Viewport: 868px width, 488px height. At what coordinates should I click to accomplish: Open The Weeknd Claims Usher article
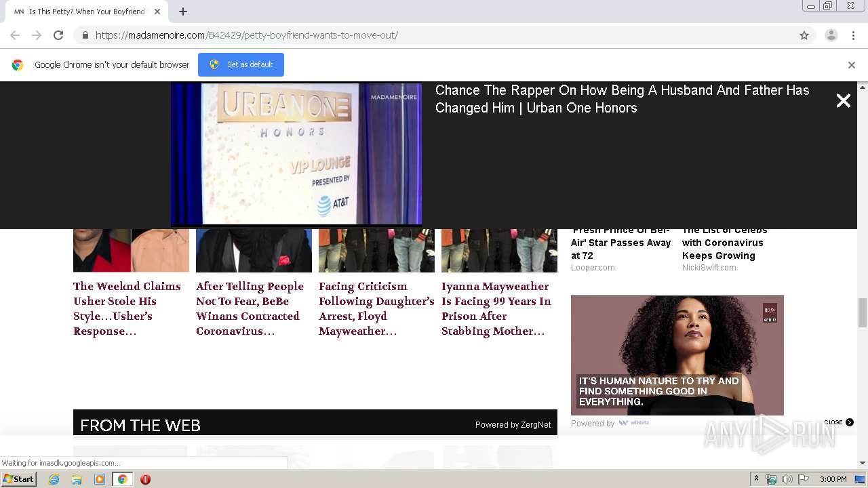tap(128, 308)
